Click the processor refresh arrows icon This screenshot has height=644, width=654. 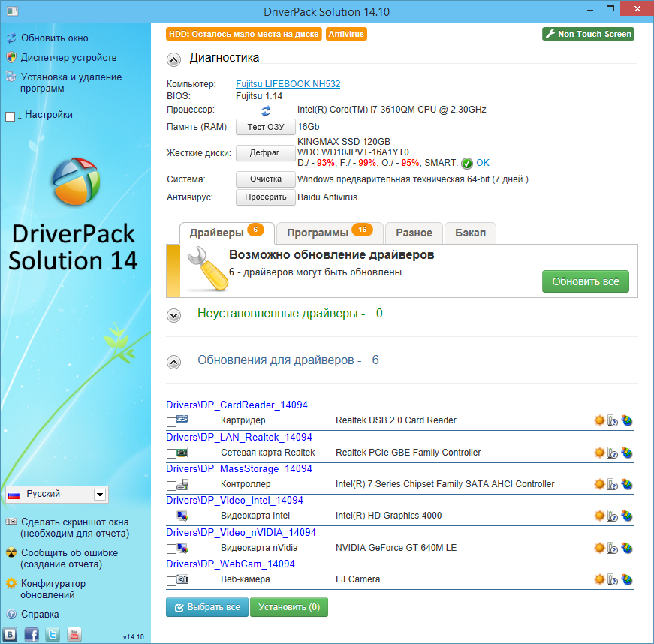[x=266, y=110]
